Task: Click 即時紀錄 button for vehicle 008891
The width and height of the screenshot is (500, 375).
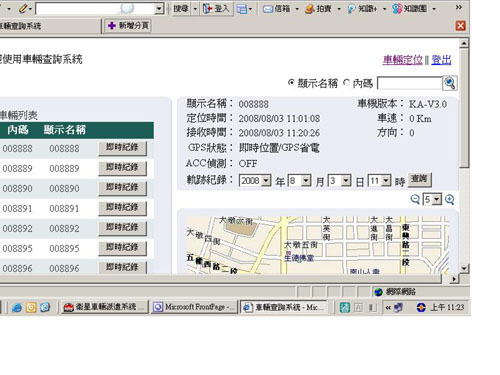Action: pos(122,208)
